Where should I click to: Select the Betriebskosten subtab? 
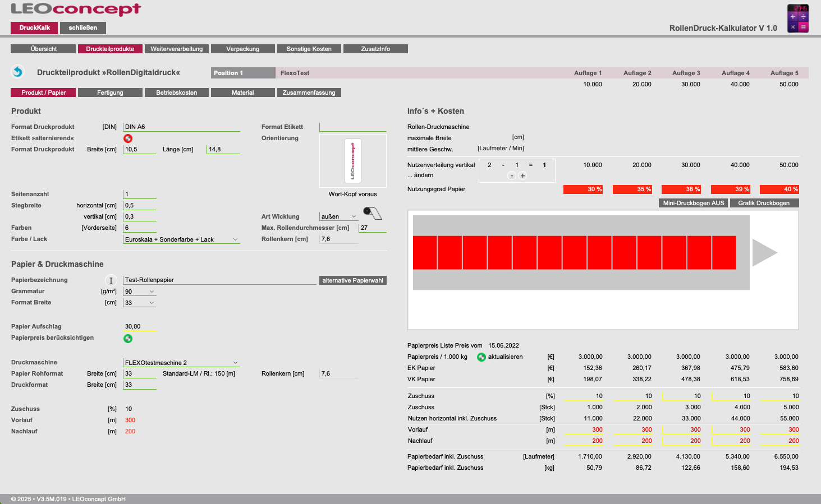[x=177, y=93]
